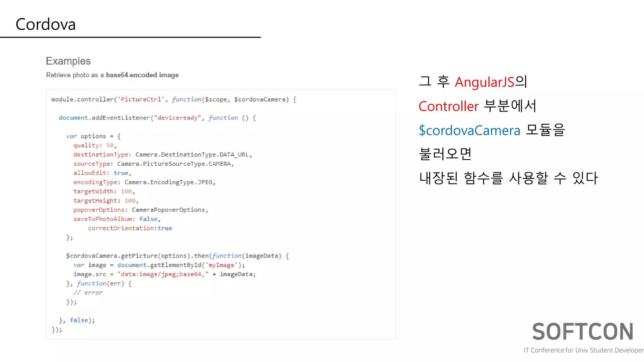Click the '}, function(err) {' line
Image resolution: width=644 pixels, height=362 pixels.
[x=99, y=283]
